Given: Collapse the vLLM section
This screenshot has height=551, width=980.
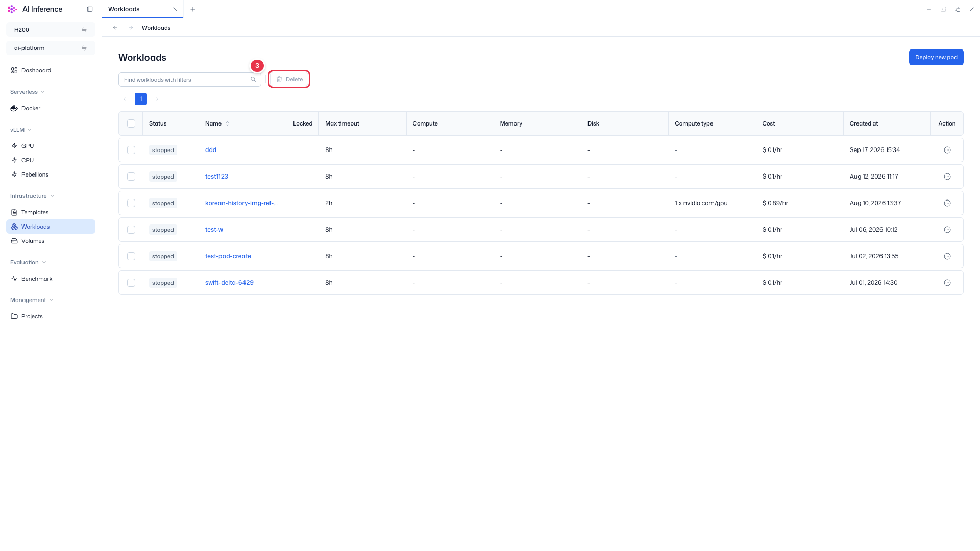Looking at the screenshot, I should pyautogui.click(x=21, y=130).
